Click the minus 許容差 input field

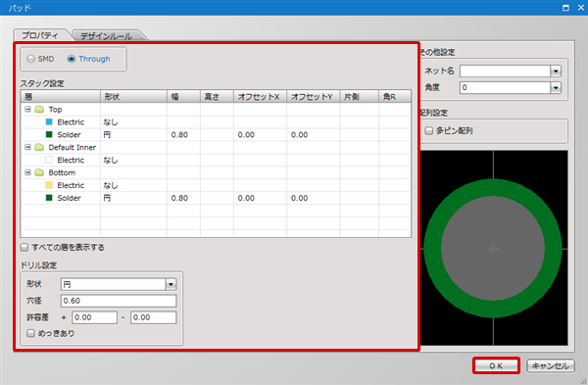(154, 317)
